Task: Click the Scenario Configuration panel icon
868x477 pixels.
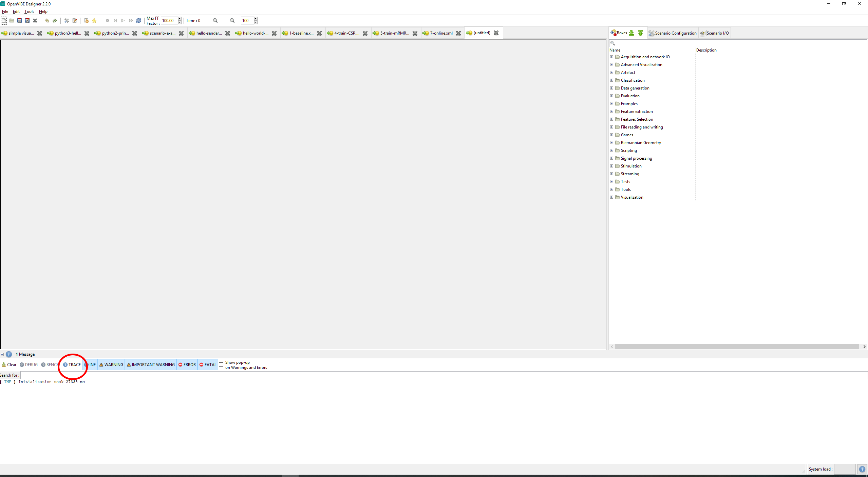Action: click(x=650, y=33)
